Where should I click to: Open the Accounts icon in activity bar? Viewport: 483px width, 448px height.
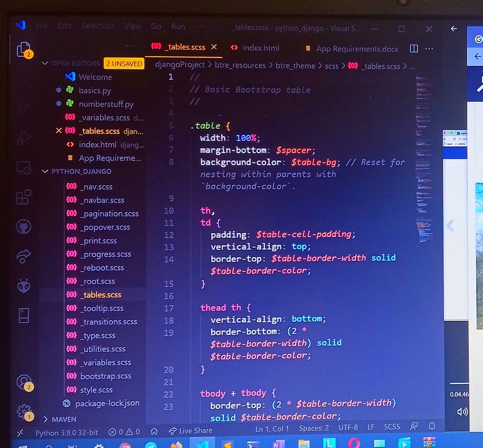click(x=24, y=382)
